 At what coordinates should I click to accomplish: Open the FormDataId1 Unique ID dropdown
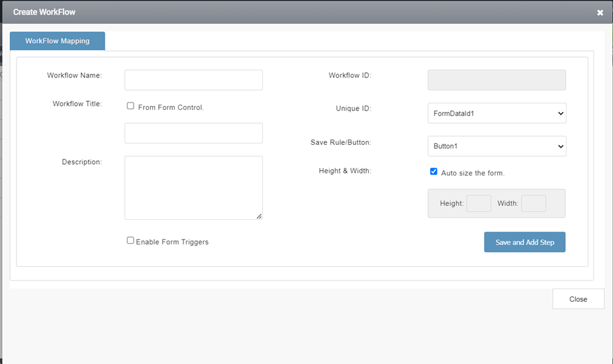(497, 113)
